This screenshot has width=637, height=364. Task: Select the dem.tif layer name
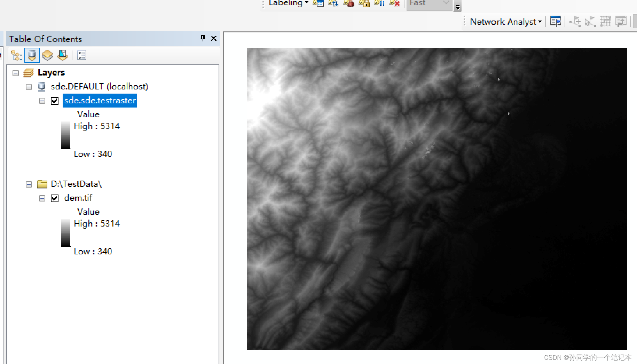78,198
